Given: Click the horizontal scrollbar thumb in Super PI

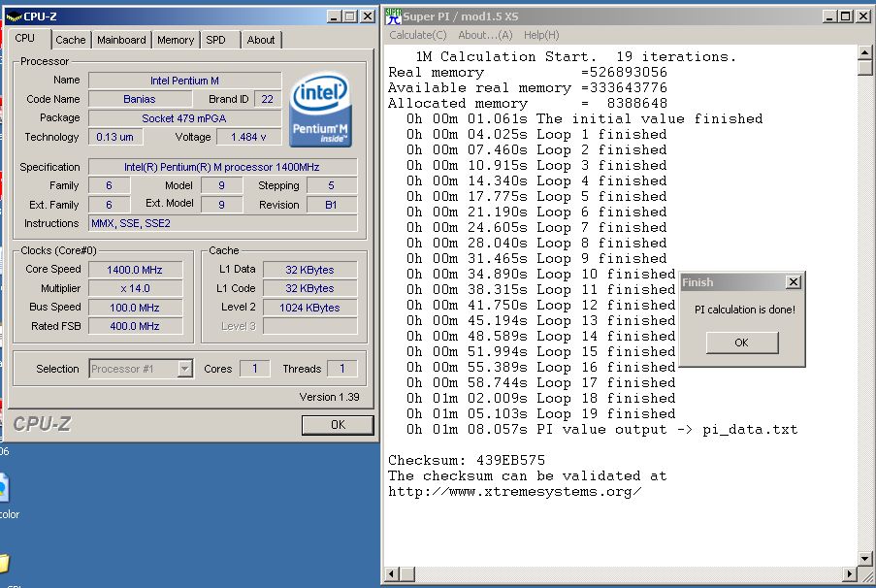Looking at the screenshot, I should click(x=407, y=574).
